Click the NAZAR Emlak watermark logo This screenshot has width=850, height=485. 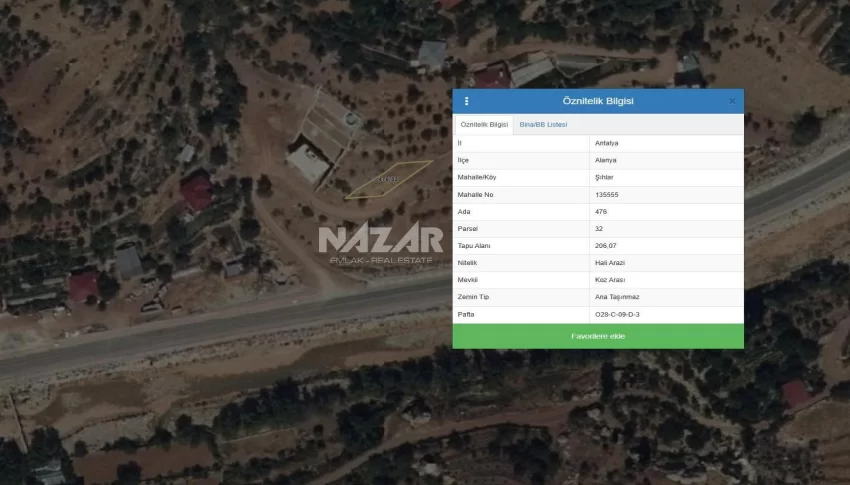coord(380,244)
